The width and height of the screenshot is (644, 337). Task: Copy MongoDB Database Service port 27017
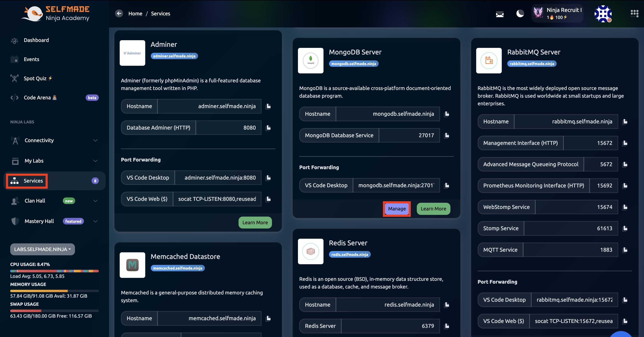(x=447, y=135)
